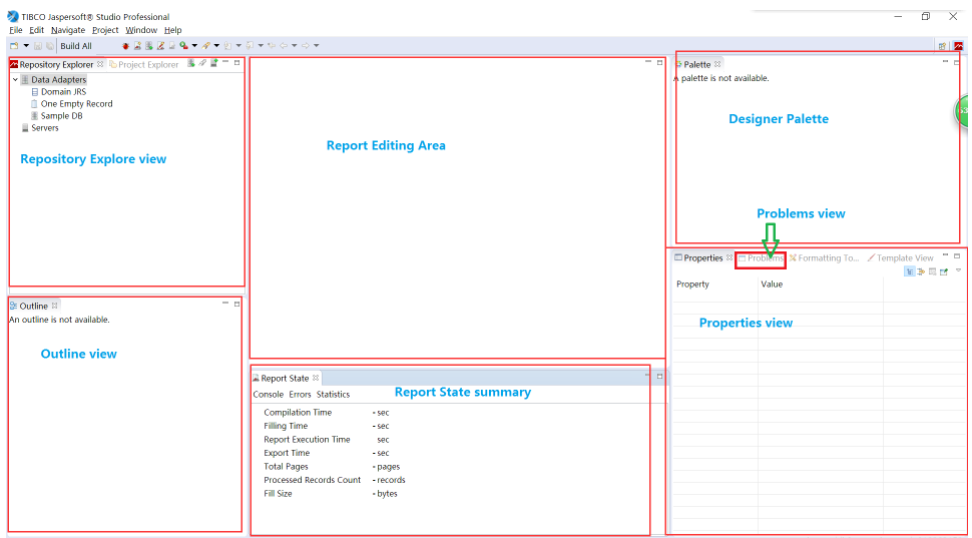The height and width of the screenshot is (538, 972).
Task: Click the Forward navigation arrow in toolbar
Action: 306,46
